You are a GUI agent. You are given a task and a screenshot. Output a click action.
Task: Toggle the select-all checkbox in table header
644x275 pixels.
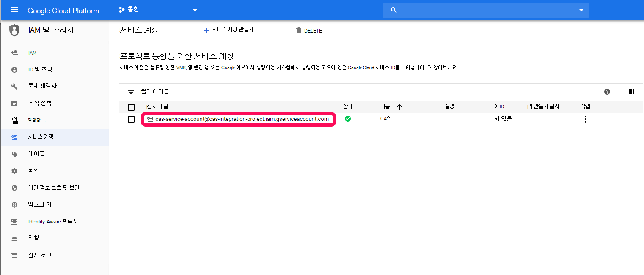click(x=131, y=107)
